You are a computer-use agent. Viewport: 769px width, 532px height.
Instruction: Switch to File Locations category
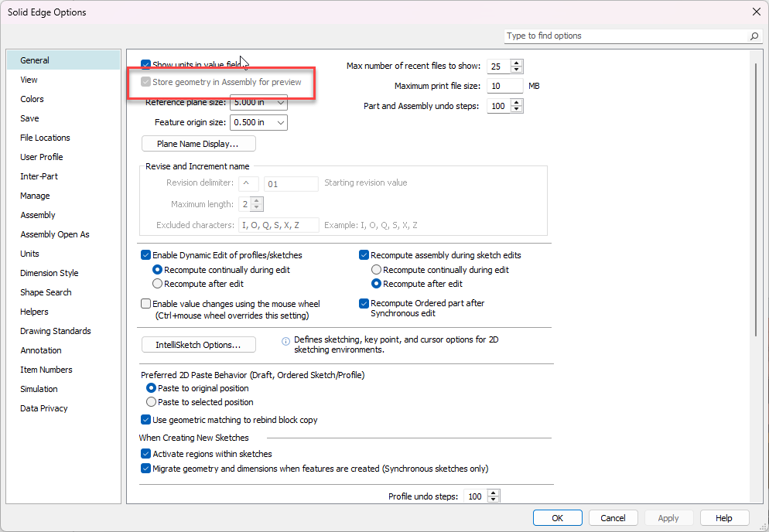(x=63, y=138)
